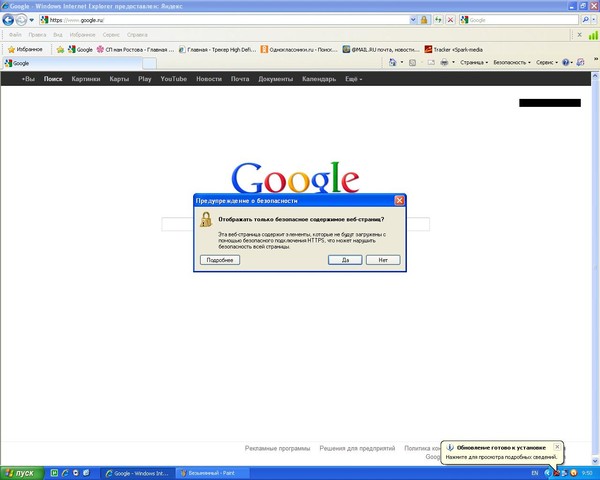Open the recent pages dropdown arrow
The height and width of the screenshot is (480, 600).
pyautogui.click(x=32, y=20)
